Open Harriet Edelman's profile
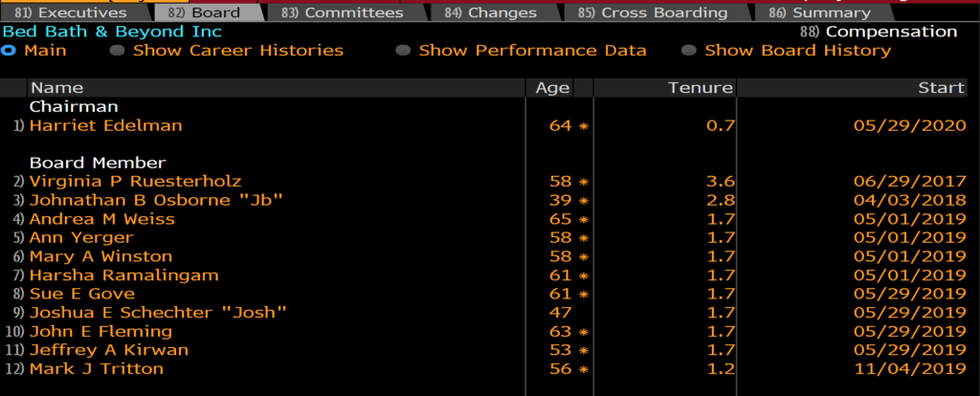980x396 pixels. point(105,125)
